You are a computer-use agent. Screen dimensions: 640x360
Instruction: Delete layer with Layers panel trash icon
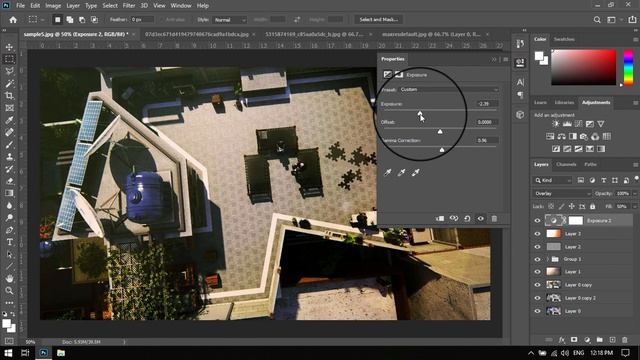624,340
